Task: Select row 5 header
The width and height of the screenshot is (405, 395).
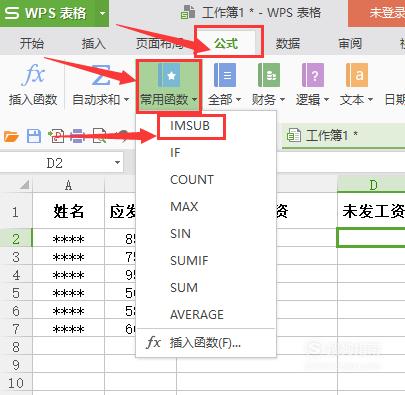Action: point(16,293)
